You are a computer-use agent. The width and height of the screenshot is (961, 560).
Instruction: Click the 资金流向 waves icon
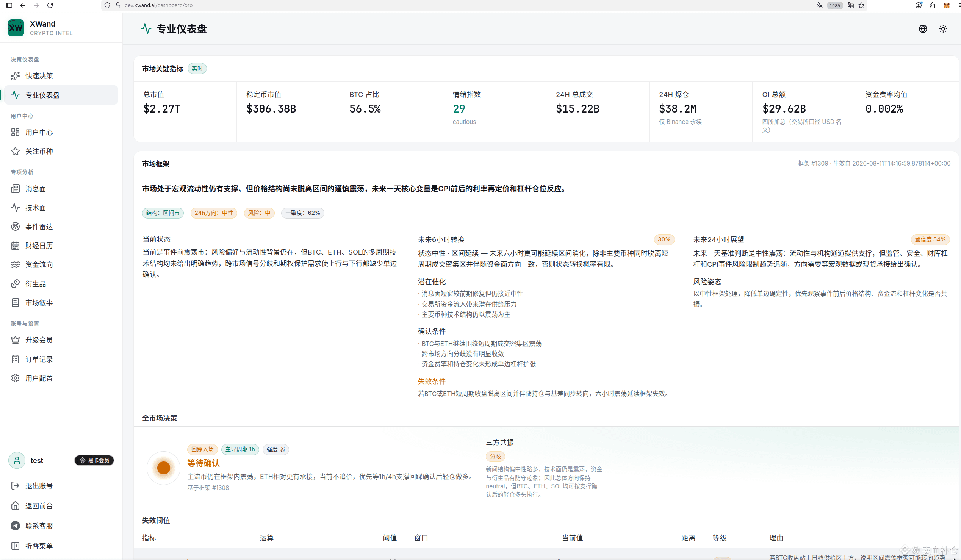click(x=15, y=264)
